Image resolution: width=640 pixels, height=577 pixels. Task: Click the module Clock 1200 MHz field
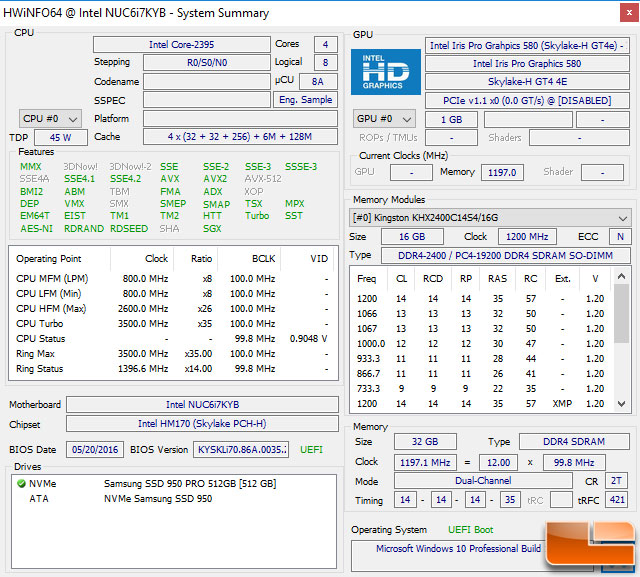(527, 237)
